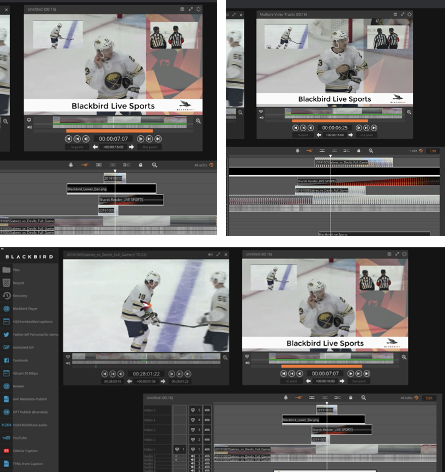Toggle the Video 3 track eye visibility
The image size is (445, 472).
[193, 430]
